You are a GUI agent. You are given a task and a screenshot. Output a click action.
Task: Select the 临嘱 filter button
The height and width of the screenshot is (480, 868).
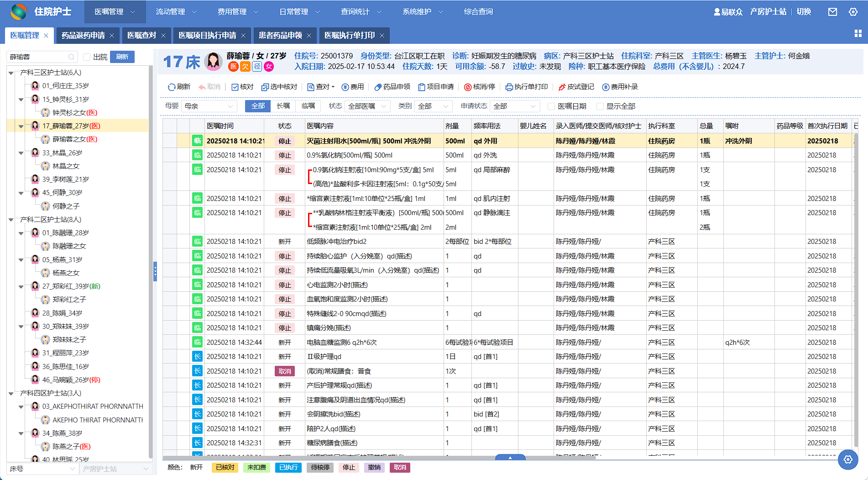308,106
